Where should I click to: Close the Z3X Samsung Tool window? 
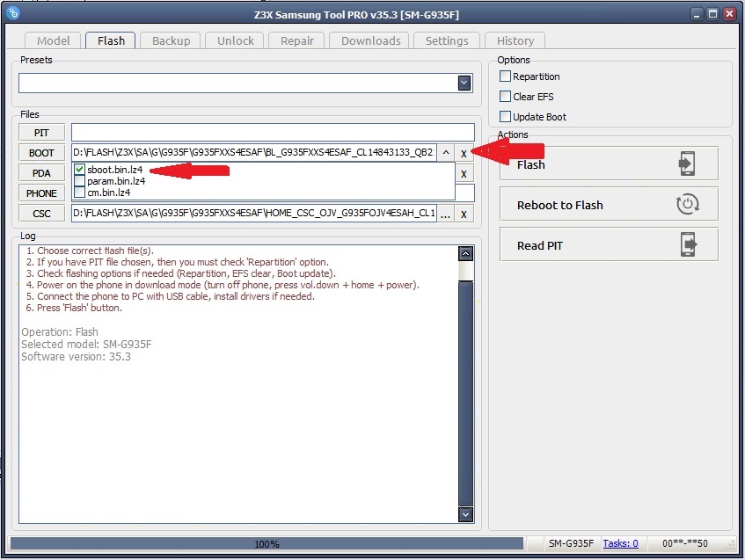point(730,14)
